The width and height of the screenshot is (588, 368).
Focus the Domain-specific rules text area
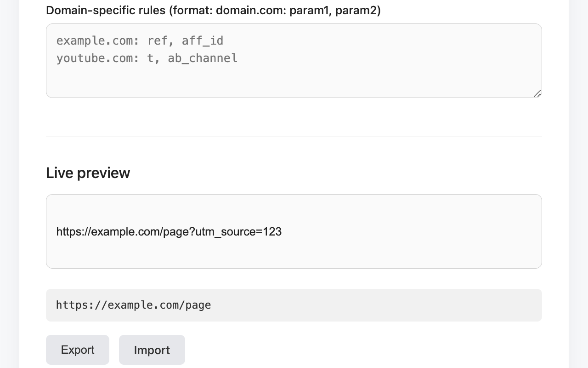pos(294,61)
